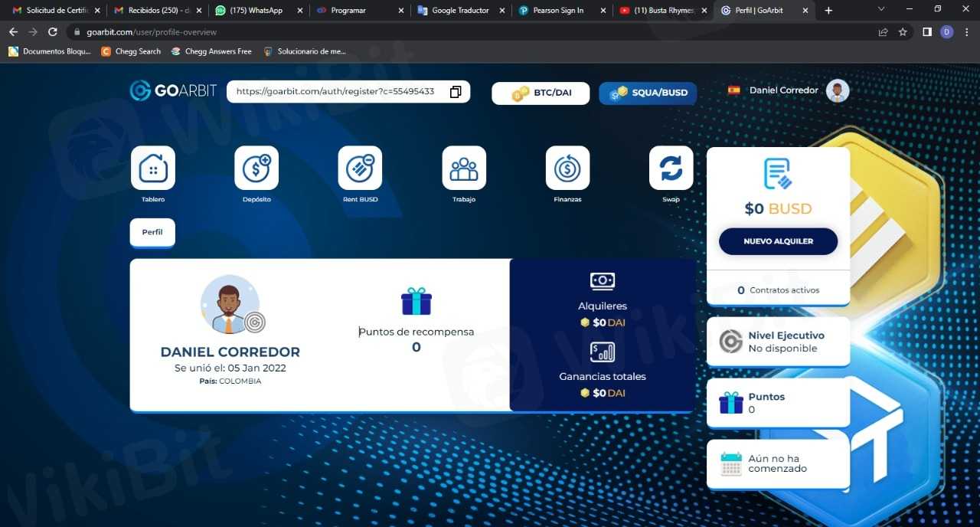Image resolution: width=980 pixels, height=527 pixels.
Task: Open the Daniel Corredor avatar menu
Action: point(838,90)
